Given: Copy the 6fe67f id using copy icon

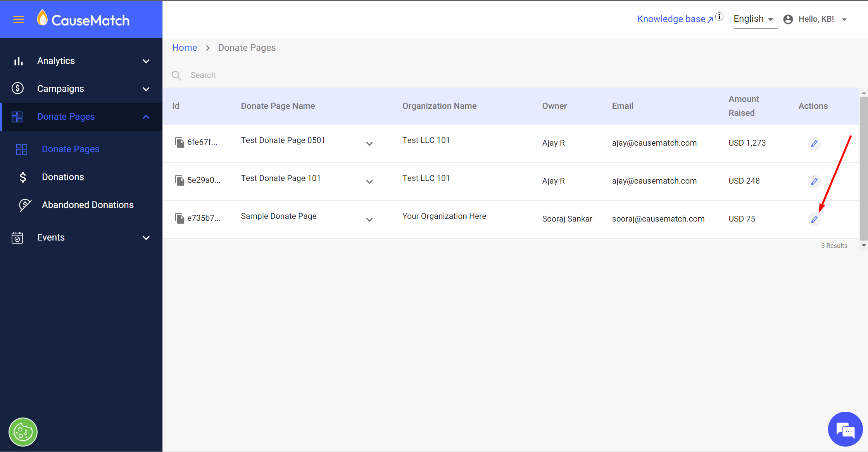Looking at the screenshot, I should (179, 143).
